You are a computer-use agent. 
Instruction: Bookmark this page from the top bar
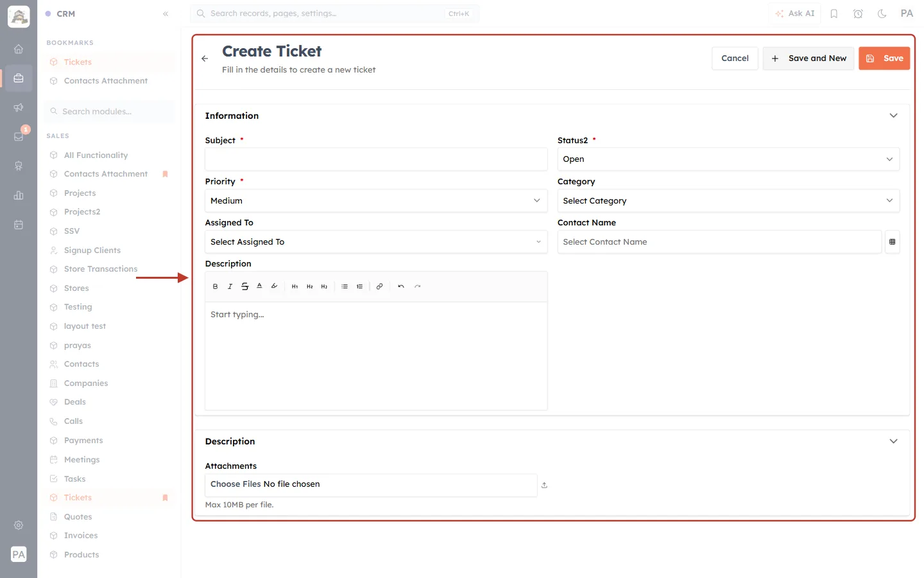(x=834, y=13)
